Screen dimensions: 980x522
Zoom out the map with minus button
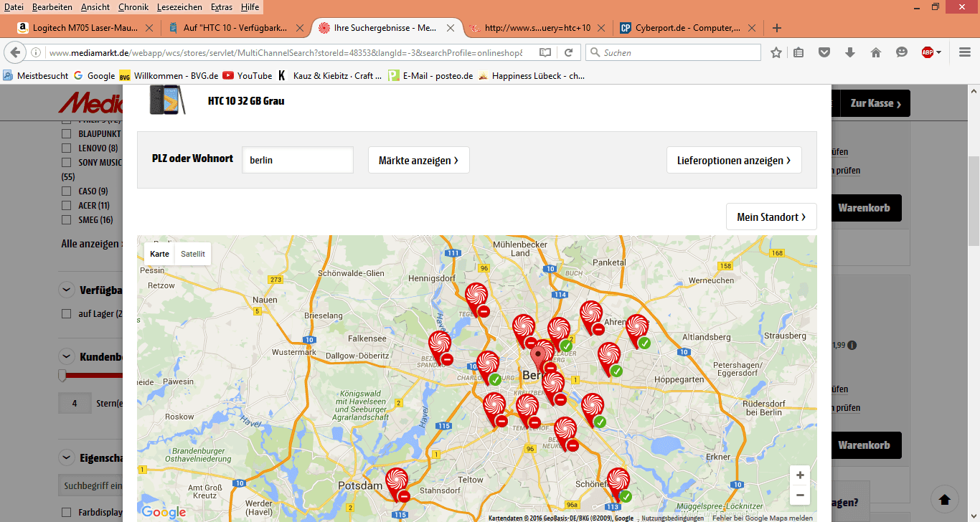(x=800, y=495)
